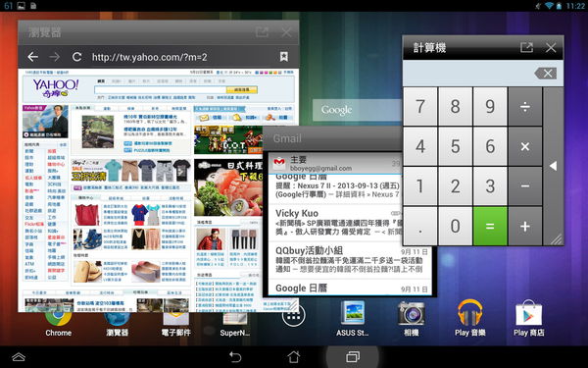588x368 pixels.
Task: Tap the green equals key
Action: [490, 226]
